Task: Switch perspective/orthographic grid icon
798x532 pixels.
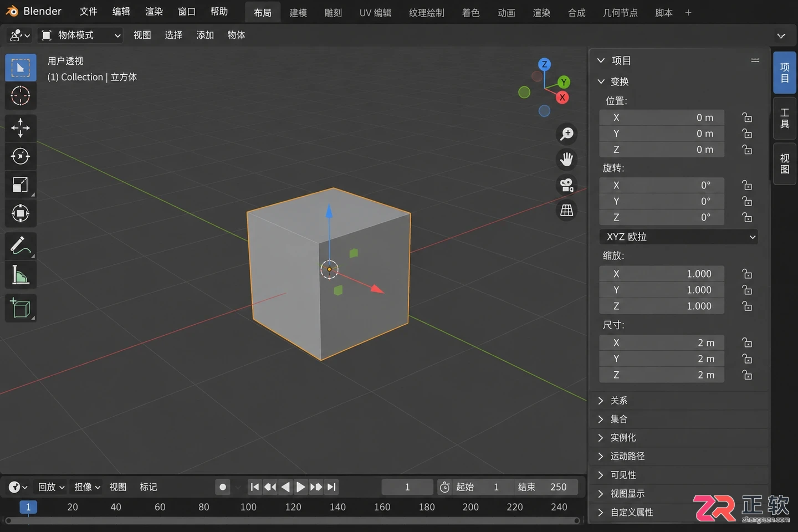Action: pyautogui.click(x=566, y=211)
